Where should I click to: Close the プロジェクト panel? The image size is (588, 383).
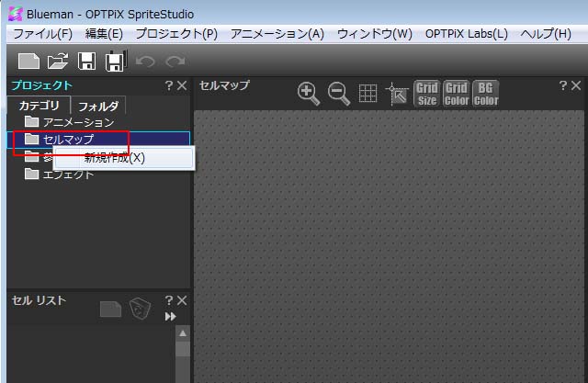point(182,85)
